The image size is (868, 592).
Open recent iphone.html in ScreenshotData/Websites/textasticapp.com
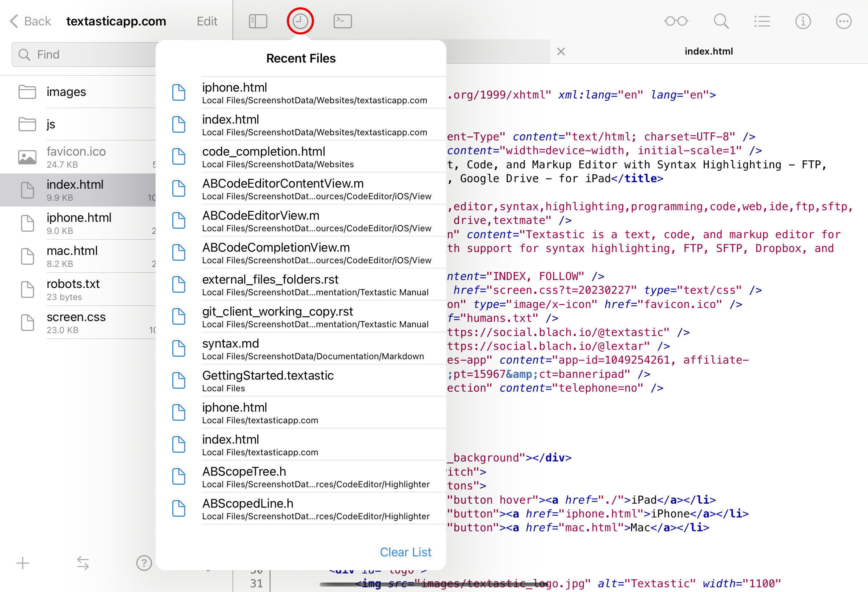(301, 93)
